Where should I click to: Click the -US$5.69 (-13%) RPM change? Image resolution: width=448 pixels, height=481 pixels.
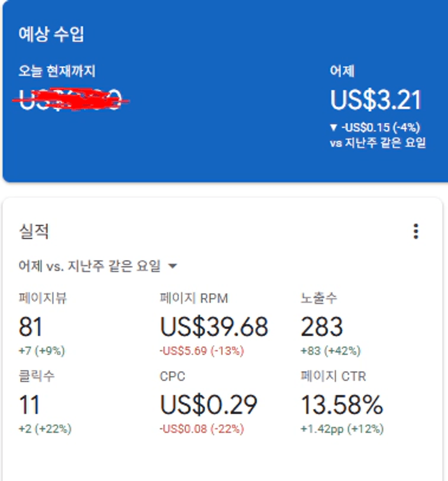click(x=202, y=351)
